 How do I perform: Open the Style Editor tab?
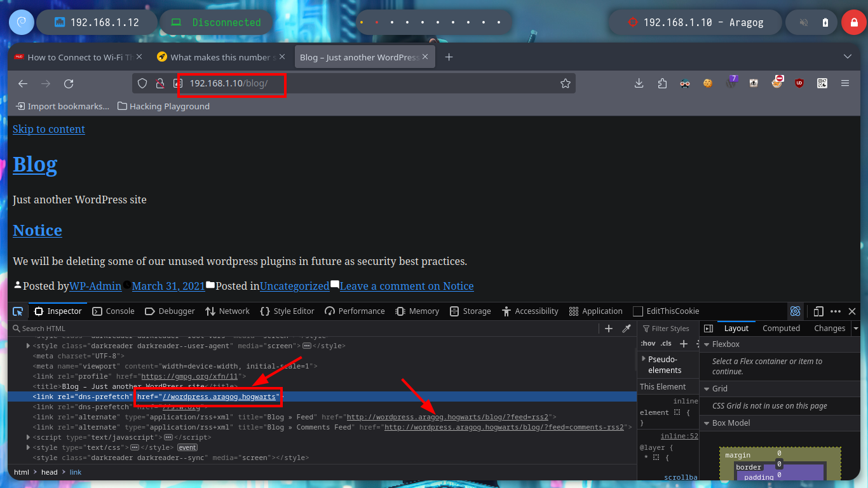(287, 311)
